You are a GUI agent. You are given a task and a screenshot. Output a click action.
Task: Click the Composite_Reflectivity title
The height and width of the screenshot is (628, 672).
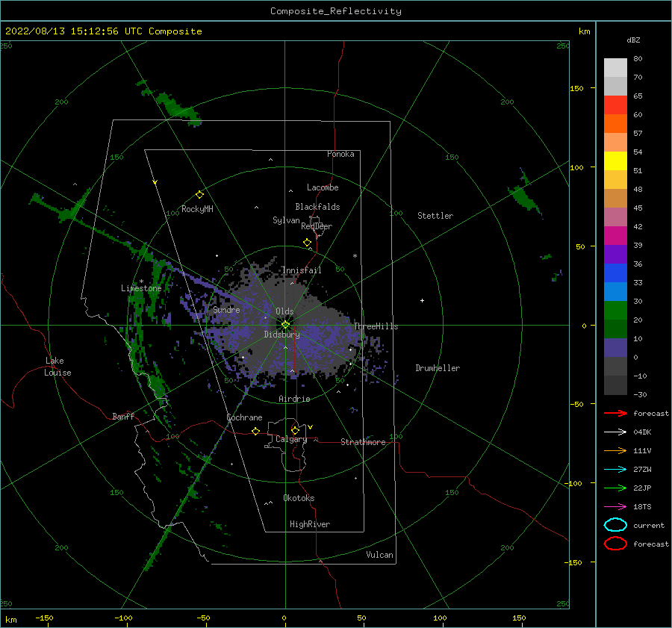[336, 11]
